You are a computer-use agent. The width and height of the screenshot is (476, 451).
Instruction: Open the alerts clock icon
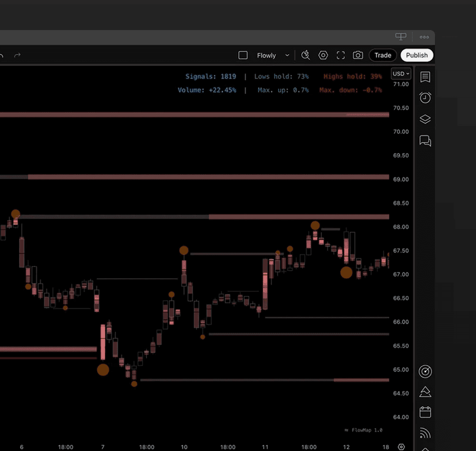point(425,97)
